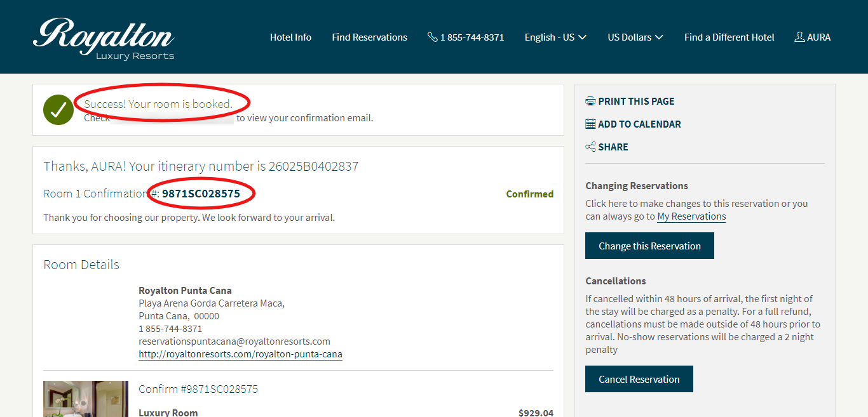The width and height of the screenshot is (868, 417).
Task: Click the calendar icon for Add to Calendar
Action: coord(590,124)
